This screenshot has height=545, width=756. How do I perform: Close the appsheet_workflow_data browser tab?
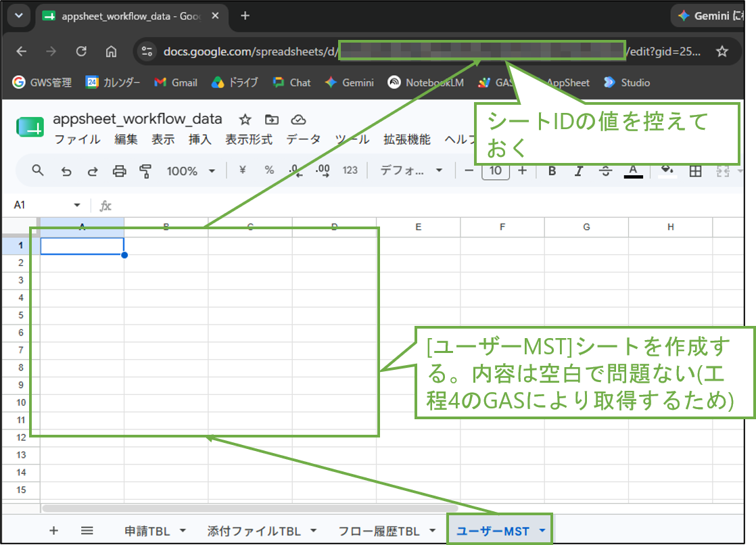click(x=215, y=16)
